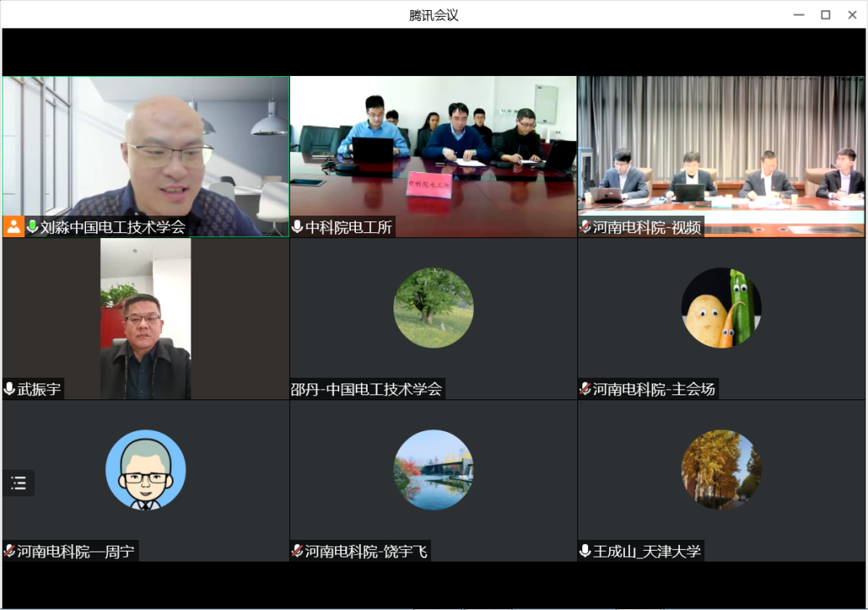Image resolution: width=868 pixels, height=610 pixels.
Task: Click the microphone icon next to 中科院电工所
Action: 297,226
